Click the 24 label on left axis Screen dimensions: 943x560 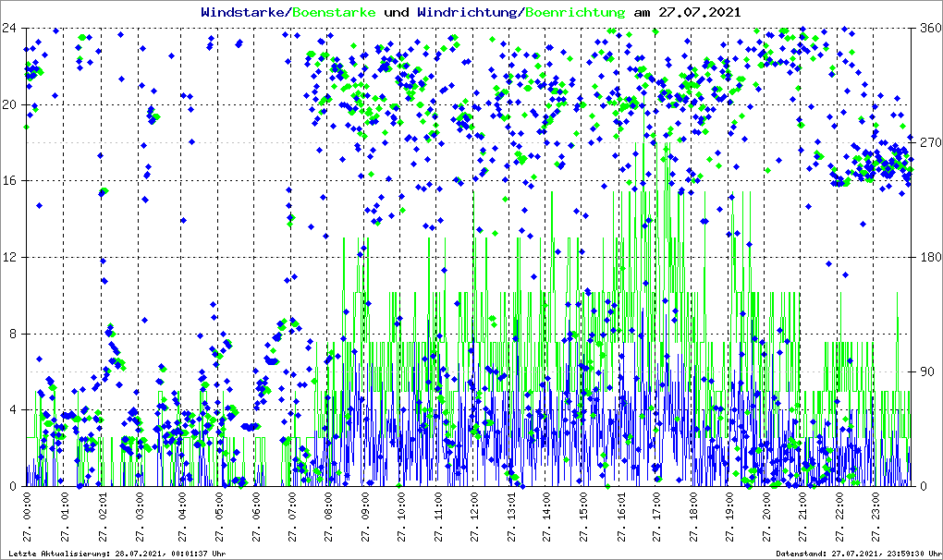click(x=11, y=28)
